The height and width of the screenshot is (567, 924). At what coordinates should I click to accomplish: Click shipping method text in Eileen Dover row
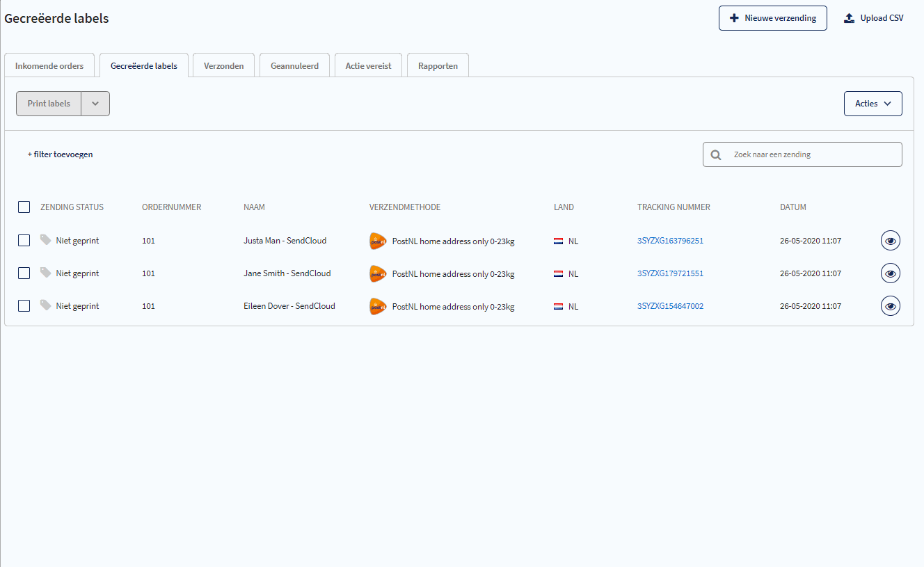coord(454,307)
